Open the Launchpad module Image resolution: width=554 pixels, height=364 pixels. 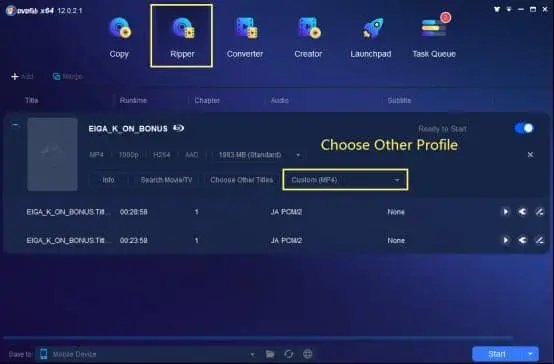pos(371,37)
